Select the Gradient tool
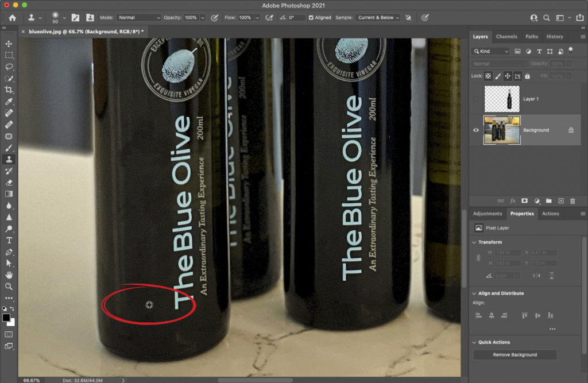Image resolution: width=588 pixels, height=383 pixels. [x=9, y=194]
